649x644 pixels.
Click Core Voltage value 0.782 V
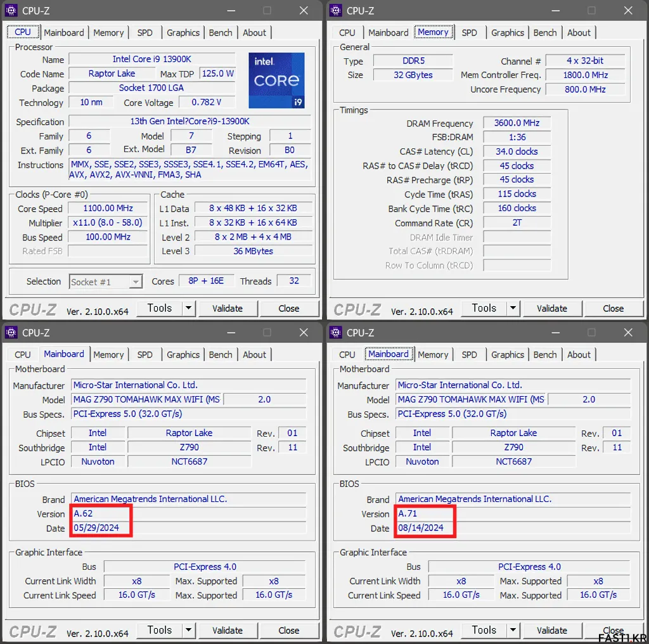(207, 102)
